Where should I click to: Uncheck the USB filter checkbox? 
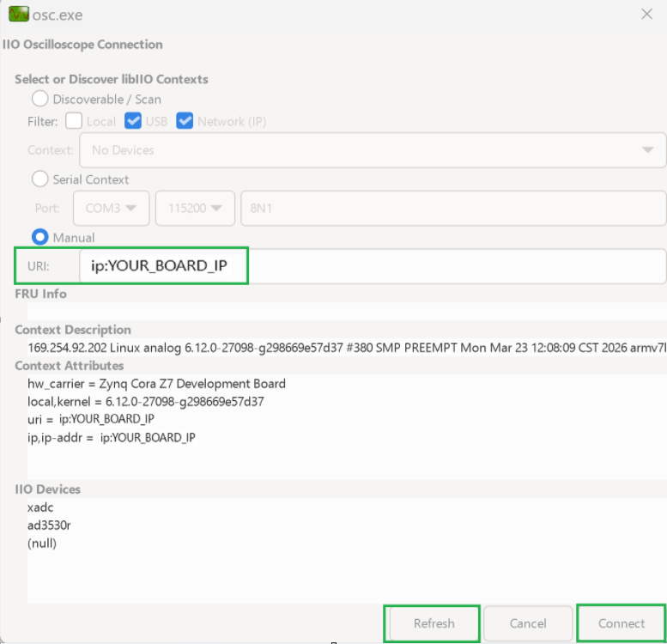point(133,121)
